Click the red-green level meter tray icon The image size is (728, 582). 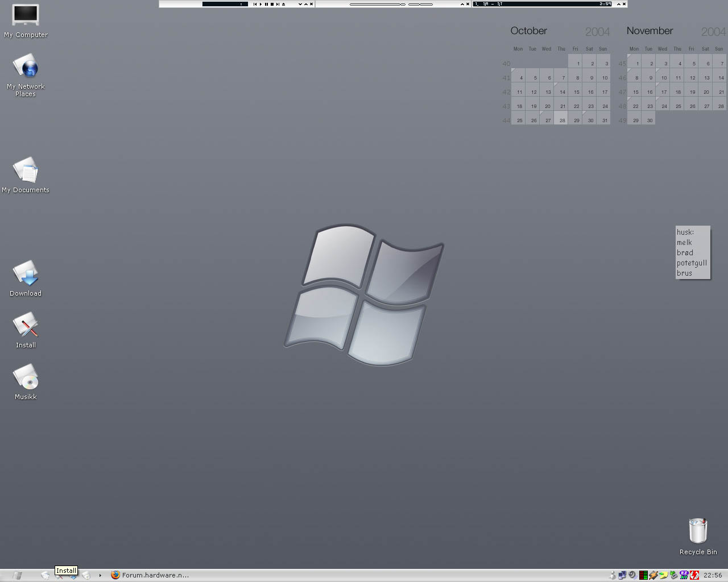(643, 575)
